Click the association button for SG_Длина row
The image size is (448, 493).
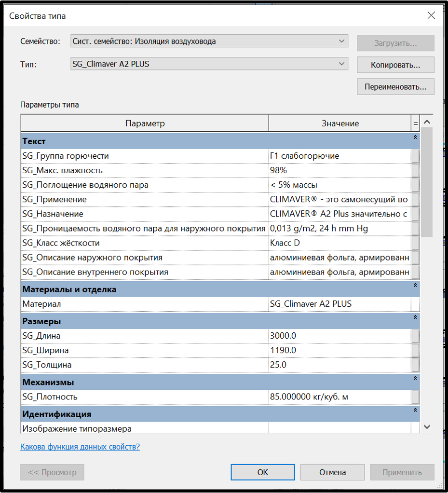pyautogui.click(x=415, y=336)
